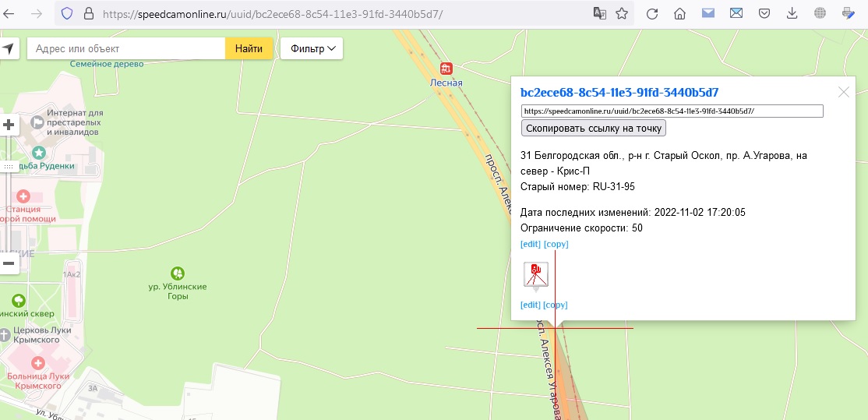
Task: Go to browser home page
Action: coord(680,13)
